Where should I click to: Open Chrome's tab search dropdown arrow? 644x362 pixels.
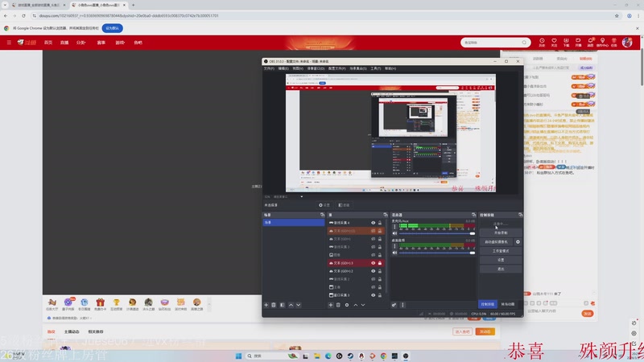click(5, 5)
